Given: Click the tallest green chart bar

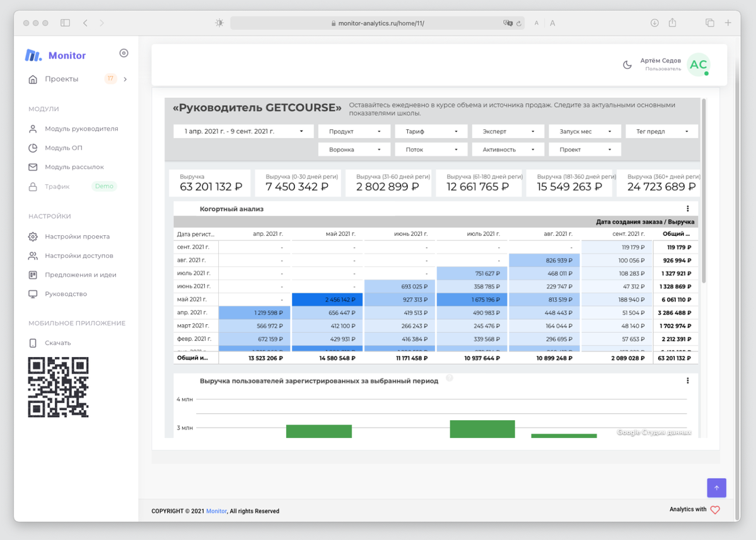Looking at the screenshot, I should pos(482,429).
